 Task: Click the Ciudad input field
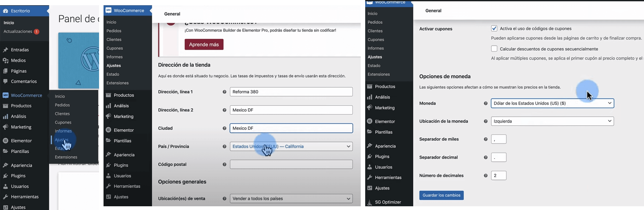coord(291,128)
